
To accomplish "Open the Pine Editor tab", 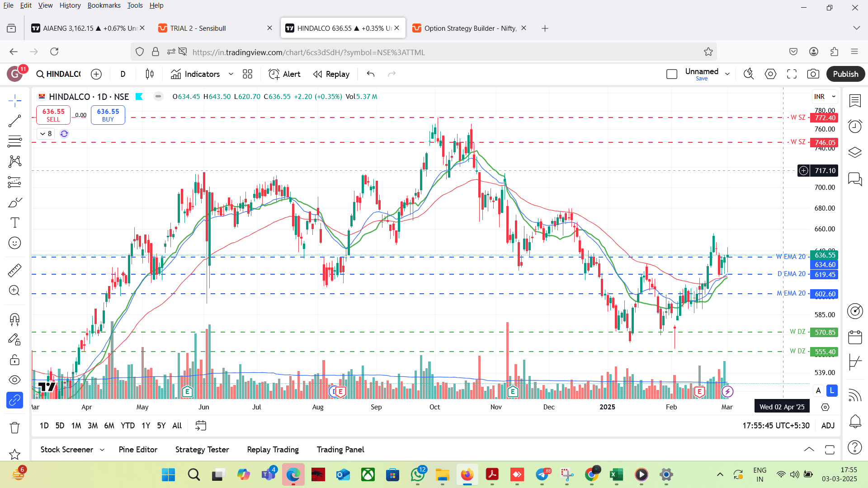I will pos(138,450).
